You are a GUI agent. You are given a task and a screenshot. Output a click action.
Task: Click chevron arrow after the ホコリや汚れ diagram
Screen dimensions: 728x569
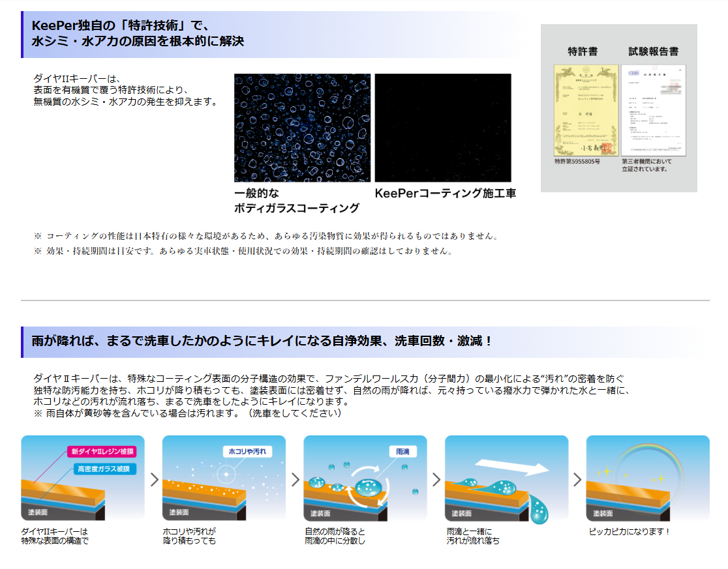(296, 480)
